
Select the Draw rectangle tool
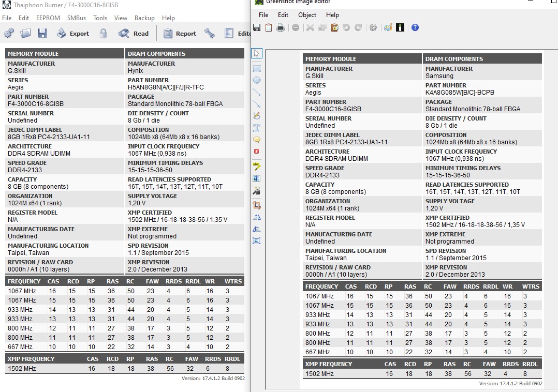pyautogui.click(x=257, y=68)
